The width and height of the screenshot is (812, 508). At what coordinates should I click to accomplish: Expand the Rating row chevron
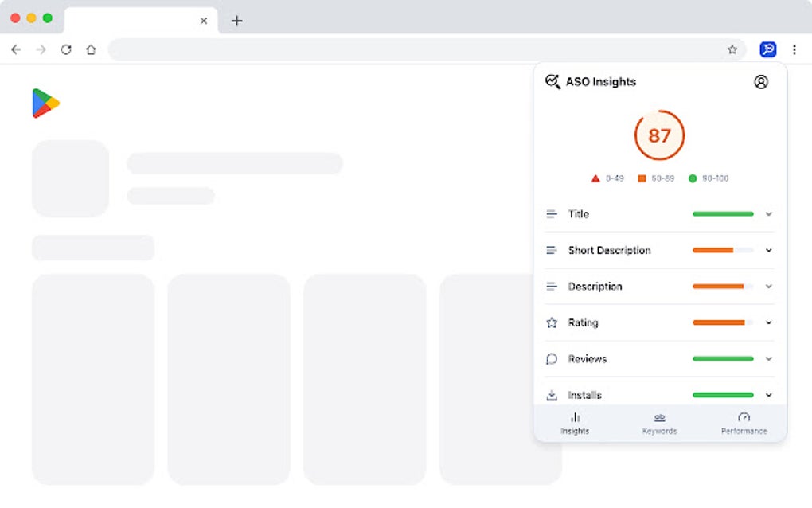(768, 322)
